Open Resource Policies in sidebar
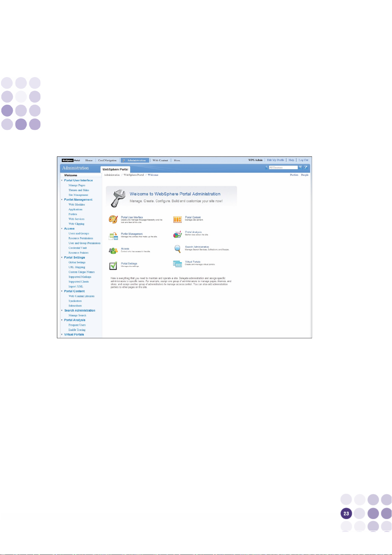 pos(78,253)
